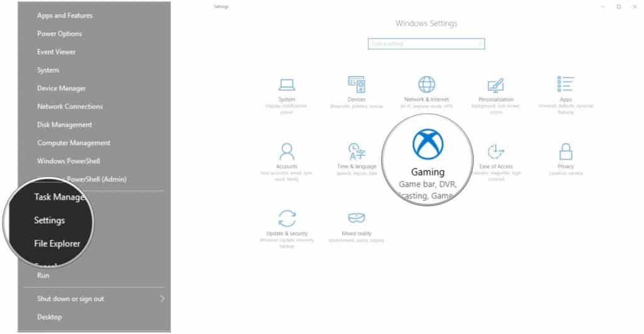Select Power Options in the menu
Screen dimensions: 644x334
point(59,34)
